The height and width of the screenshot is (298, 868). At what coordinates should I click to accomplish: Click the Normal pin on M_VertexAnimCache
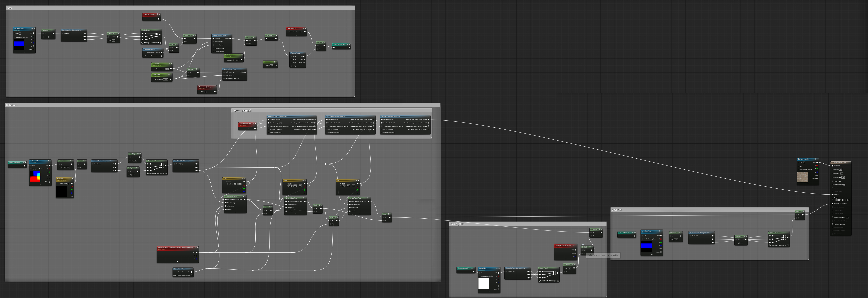click(833, 195)
